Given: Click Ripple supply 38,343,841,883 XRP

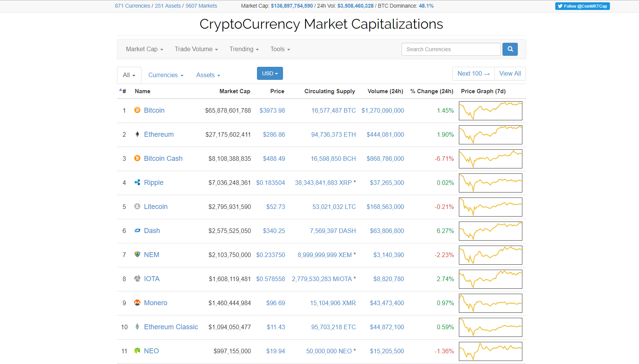Looking at the screenshot, I should (x=323, y=183).
